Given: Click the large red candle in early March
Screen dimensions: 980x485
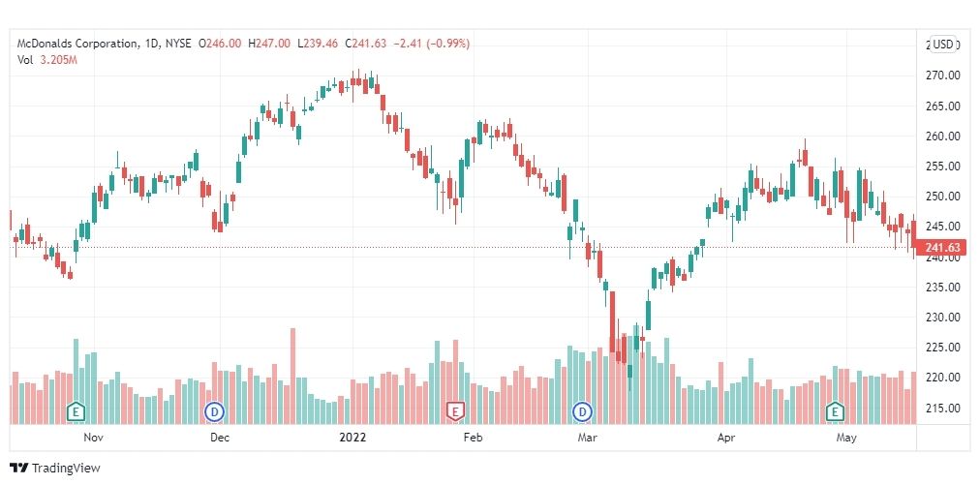Looking at the screenshot, I should pos(612,326).
